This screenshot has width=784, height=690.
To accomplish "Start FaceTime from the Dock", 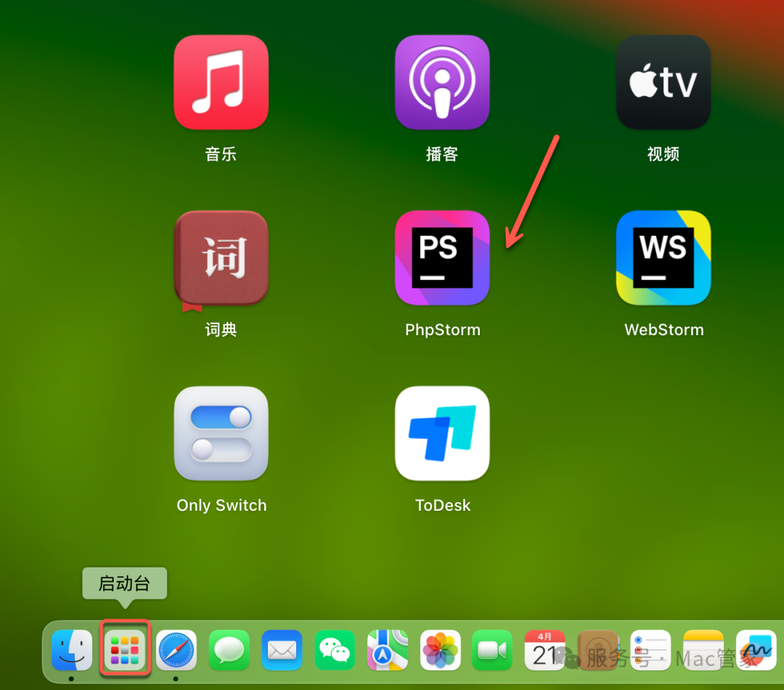I will pos(493,651).
